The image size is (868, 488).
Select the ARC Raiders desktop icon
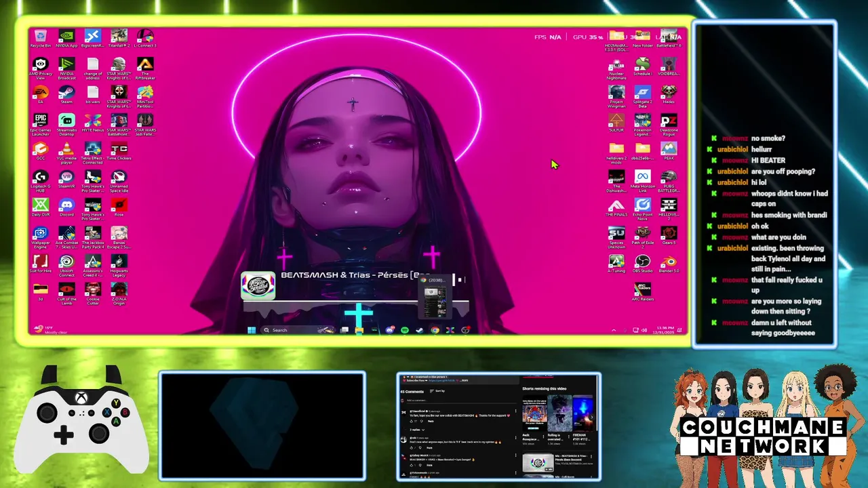tap(642, 292)
